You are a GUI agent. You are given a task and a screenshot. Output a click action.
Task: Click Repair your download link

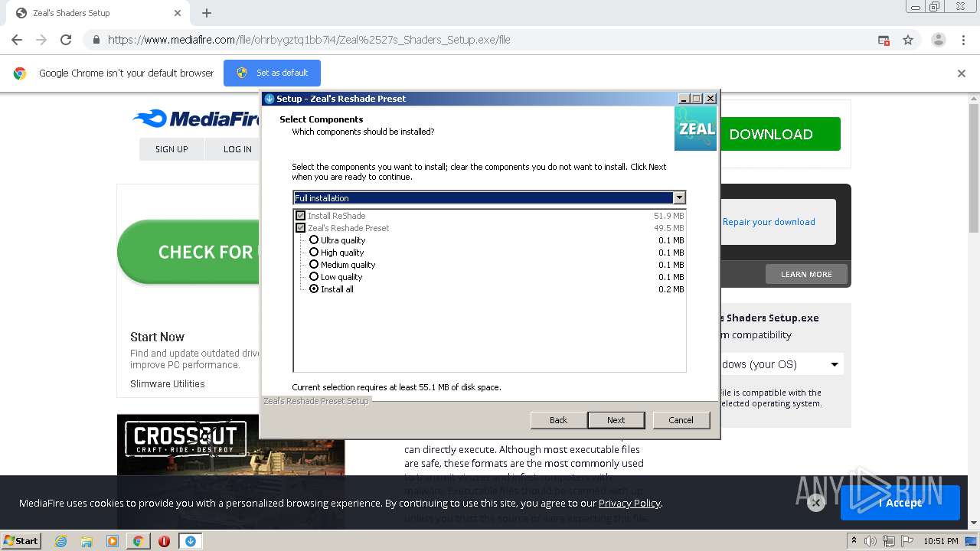tap(769, 222)
